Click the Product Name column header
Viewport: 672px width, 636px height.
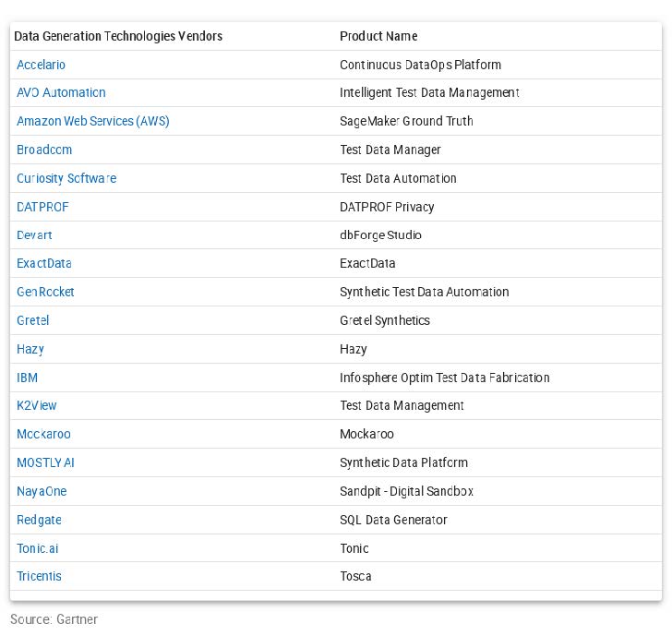pos(378,36)
